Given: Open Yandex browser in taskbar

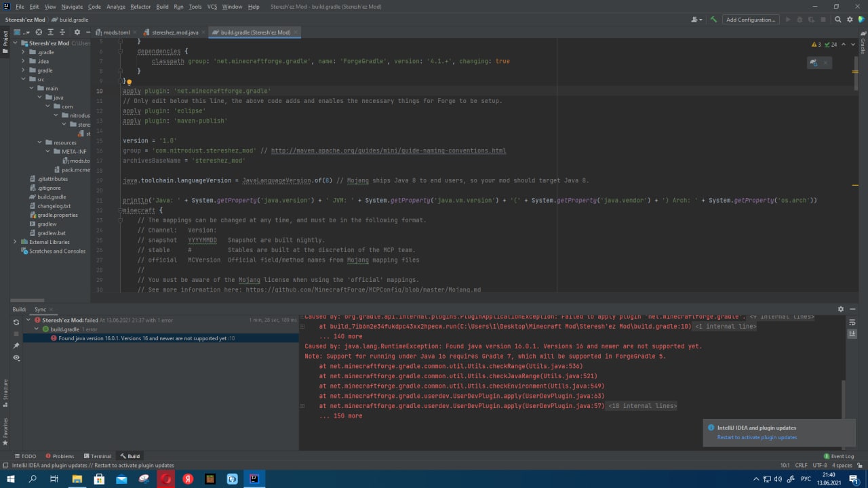Looking at the screenshot, I should point(188,479).
